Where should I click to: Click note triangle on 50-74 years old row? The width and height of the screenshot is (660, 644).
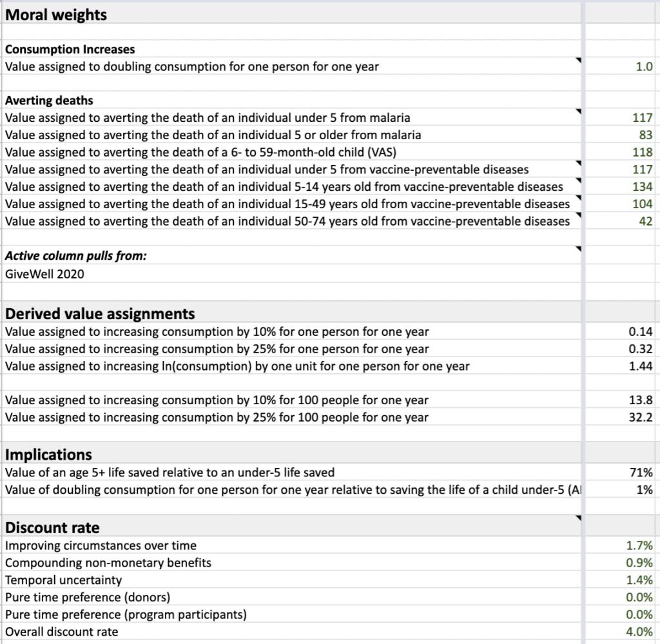click(578, 215)
